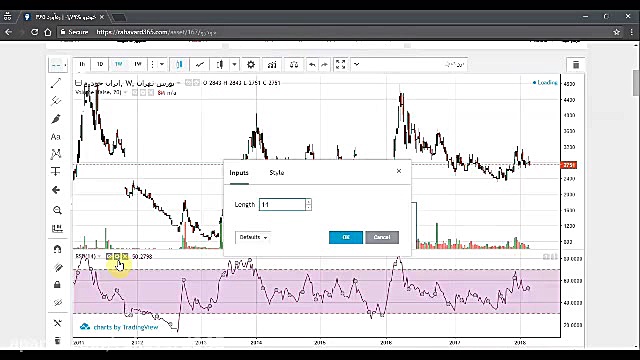Open chart properties gear icon
Image resolution: width=640 pixels, height=360 pixels.
(x=251, y=64)
